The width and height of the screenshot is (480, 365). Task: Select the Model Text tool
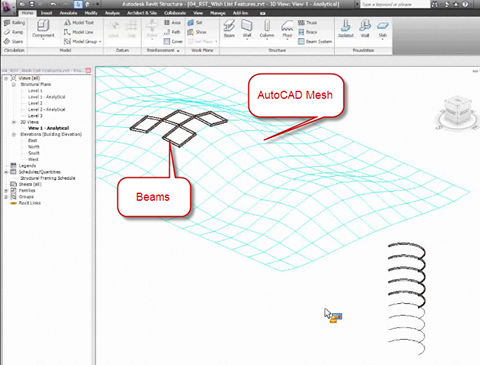coord(79,23)
